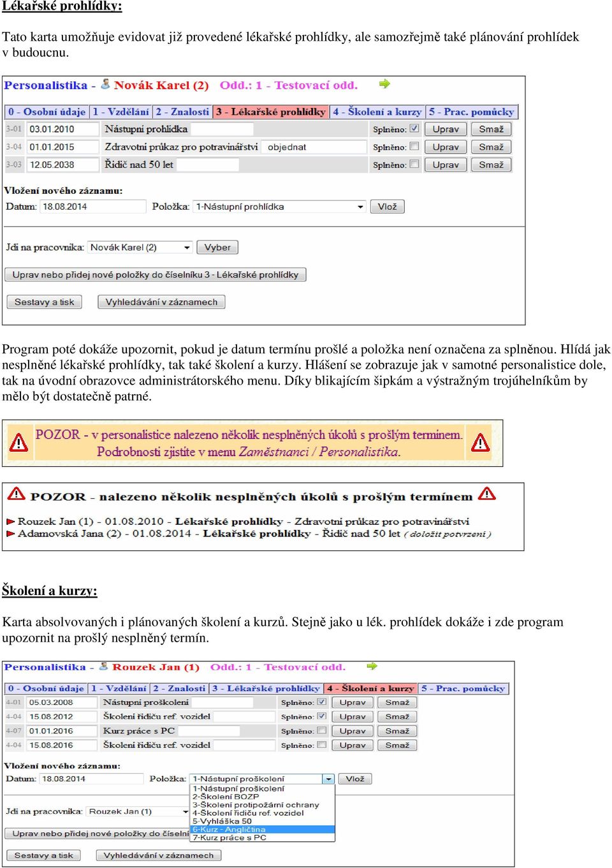This screenshot has height=868, width=612.
Task: Open 0 - Osobní údaje tab in Rouzek panel
Action: coord(46,688)
